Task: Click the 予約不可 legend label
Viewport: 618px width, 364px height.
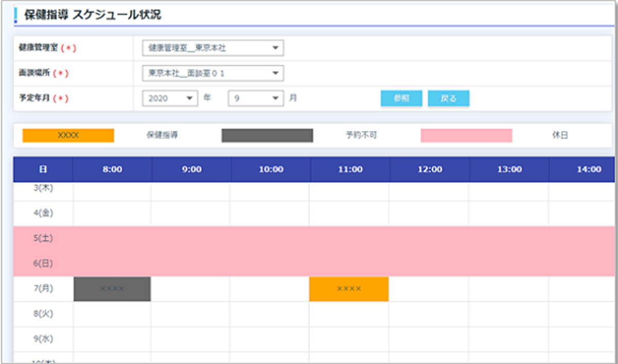Action: [362, 136]
